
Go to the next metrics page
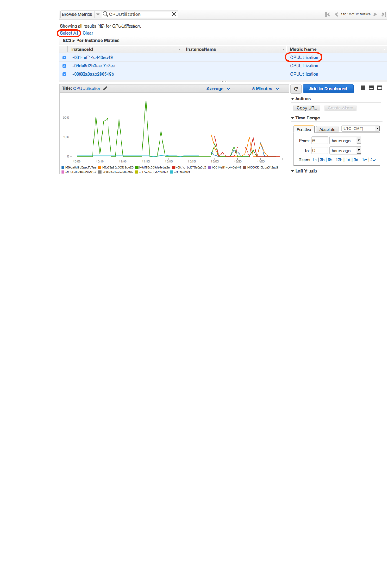click(x=375, y=14)
